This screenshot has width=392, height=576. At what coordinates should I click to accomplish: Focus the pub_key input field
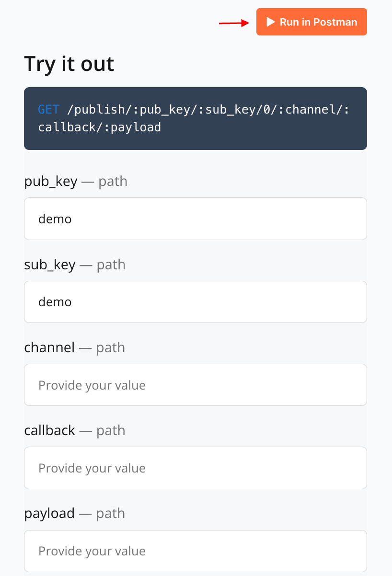coord(195,219)
